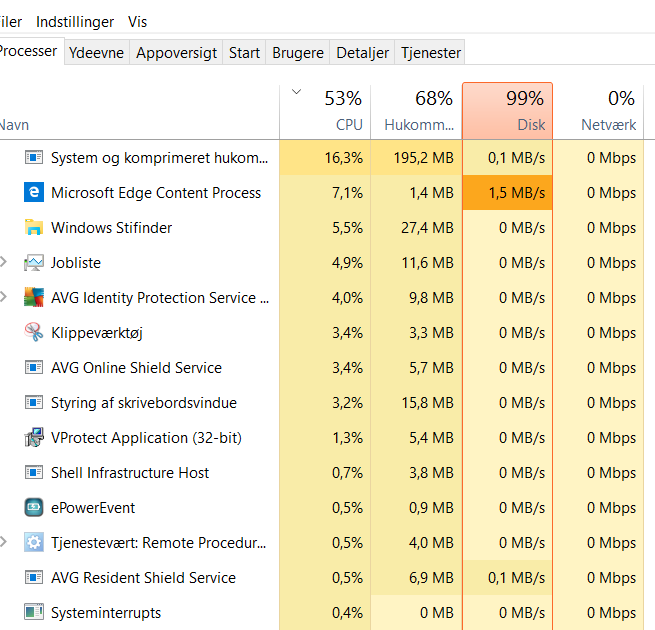Open the Vis menu

[x=137, y=21]
